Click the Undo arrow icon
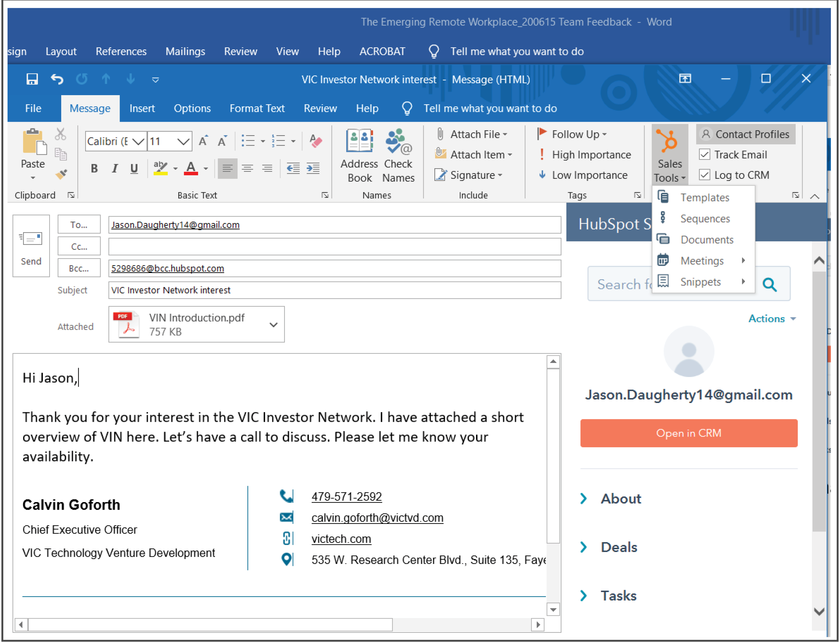The width and height of the screenshot is (840, 643). coord(57,79)
